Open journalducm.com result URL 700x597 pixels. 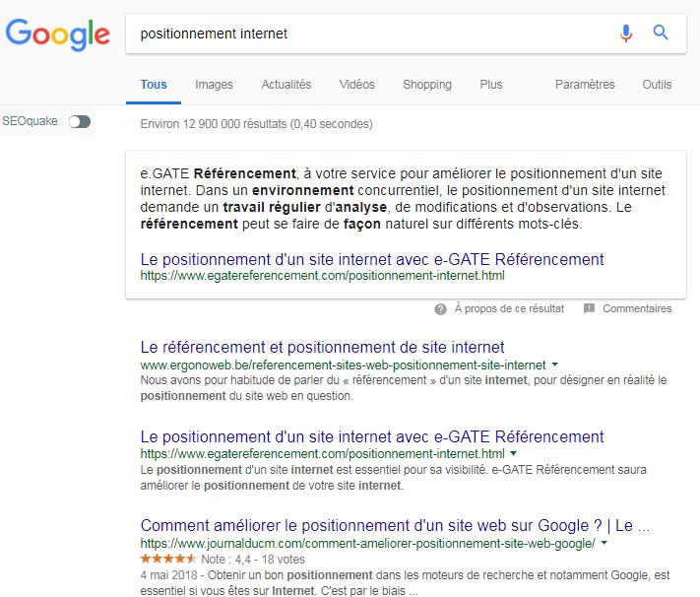pos(367,544)
